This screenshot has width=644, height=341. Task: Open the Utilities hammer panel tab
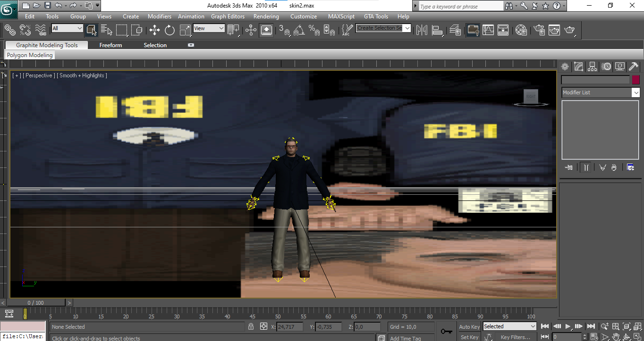click(634, 67)
